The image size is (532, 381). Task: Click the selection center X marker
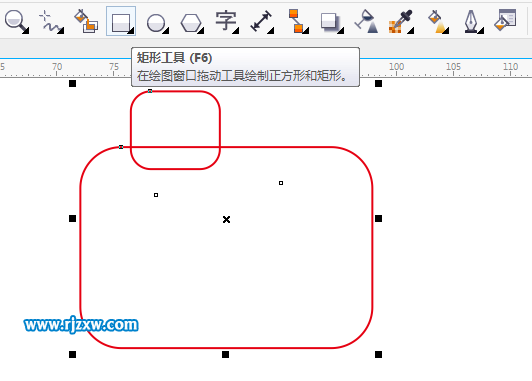click(226, 220)
